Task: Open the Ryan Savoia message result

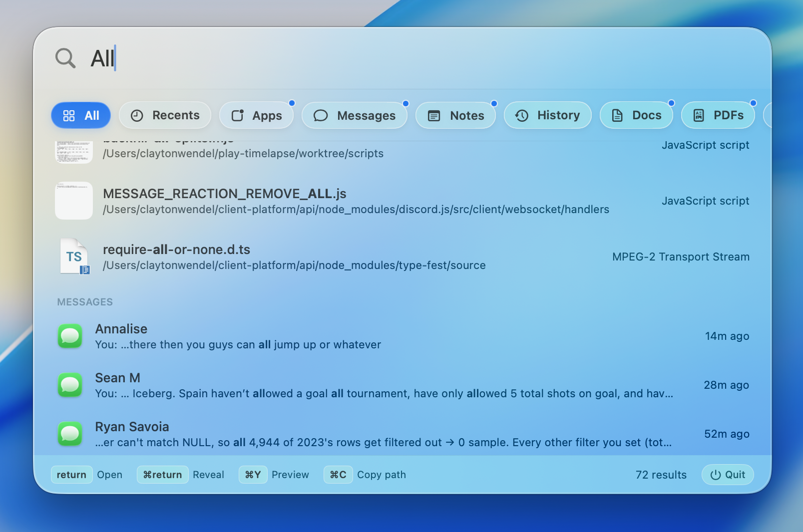Action: click(402, 434)
